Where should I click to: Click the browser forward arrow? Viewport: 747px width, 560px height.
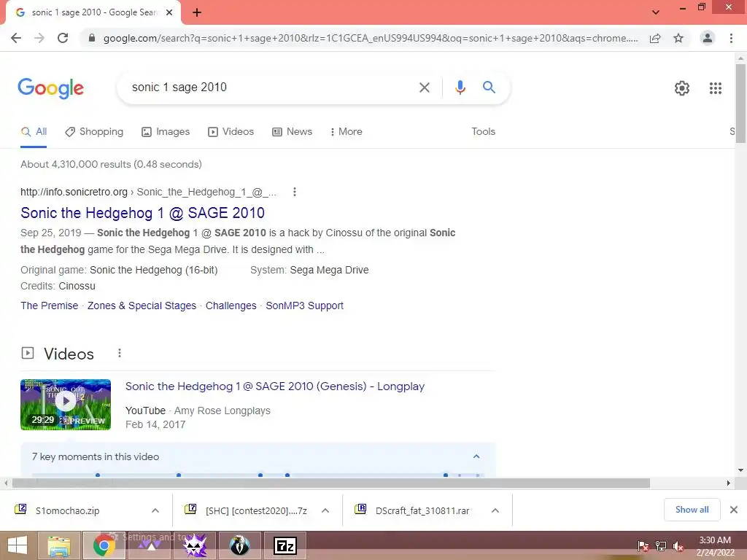[39, 38]
